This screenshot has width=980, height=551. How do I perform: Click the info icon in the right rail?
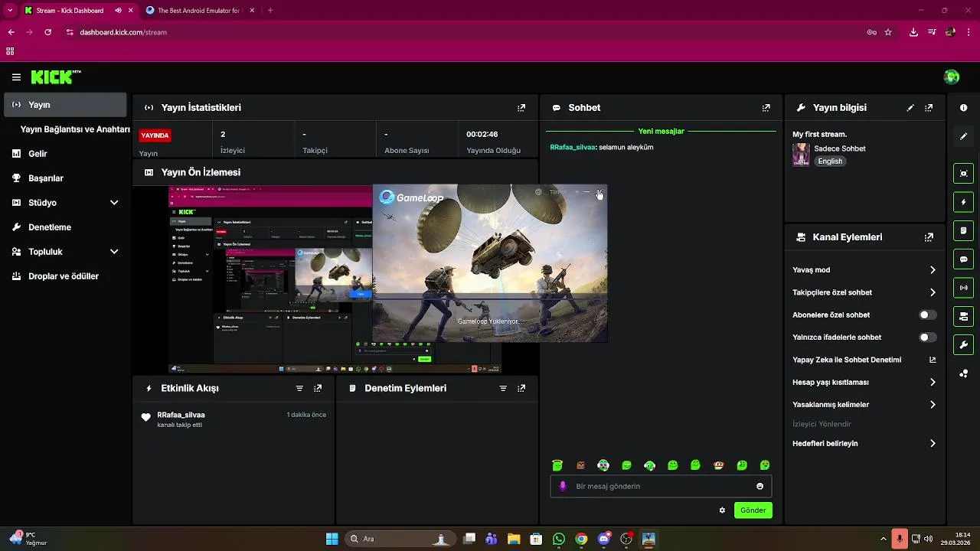click(x=964, y=108)
